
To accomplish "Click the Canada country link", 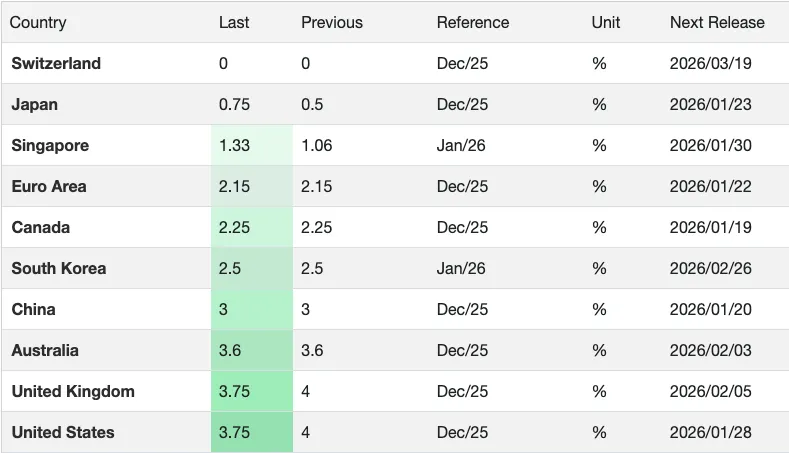I will (x=41, y=227).
